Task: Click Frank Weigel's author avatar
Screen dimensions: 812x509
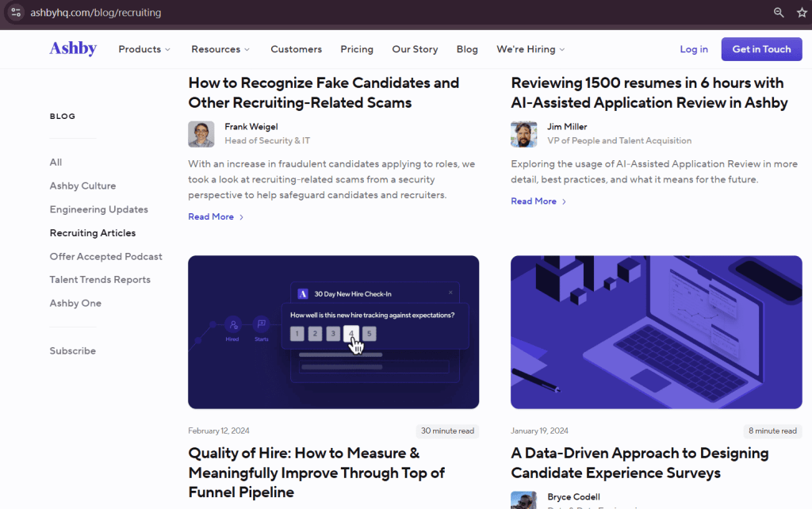Action: coord(201,134)
